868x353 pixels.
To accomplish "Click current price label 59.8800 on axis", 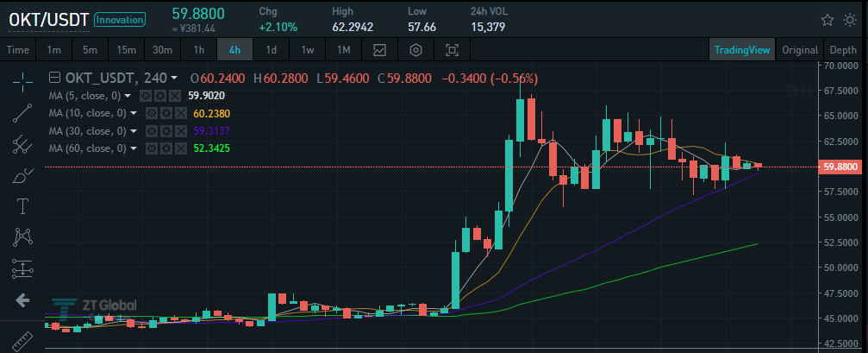I will click(x=841, y=167).
